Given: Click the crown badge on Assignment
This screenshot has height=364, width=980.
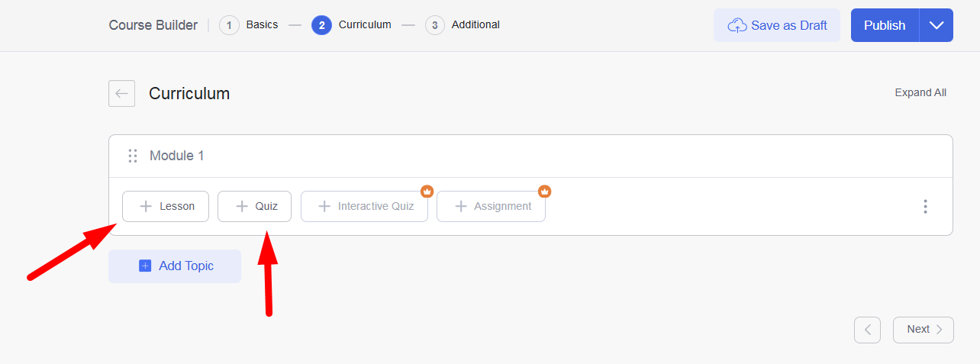Looking at the screenshot, I should (x=545, y=191).
